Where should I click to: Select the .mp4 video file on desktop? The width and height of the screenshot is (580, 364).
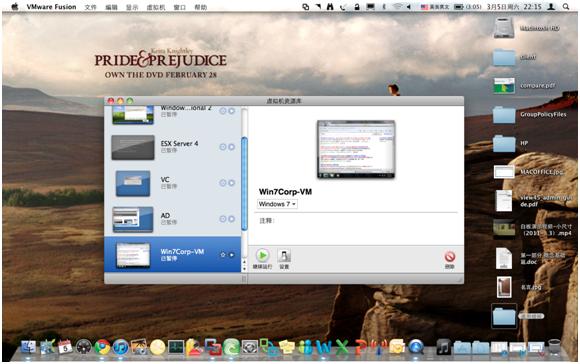click(504, 229)
